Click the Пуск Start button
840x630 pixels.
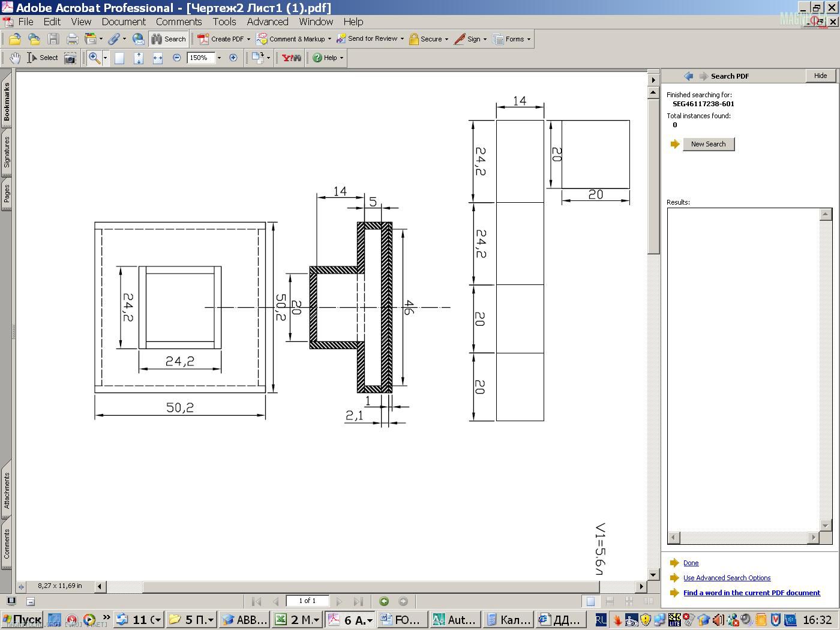tap(22, 619)
